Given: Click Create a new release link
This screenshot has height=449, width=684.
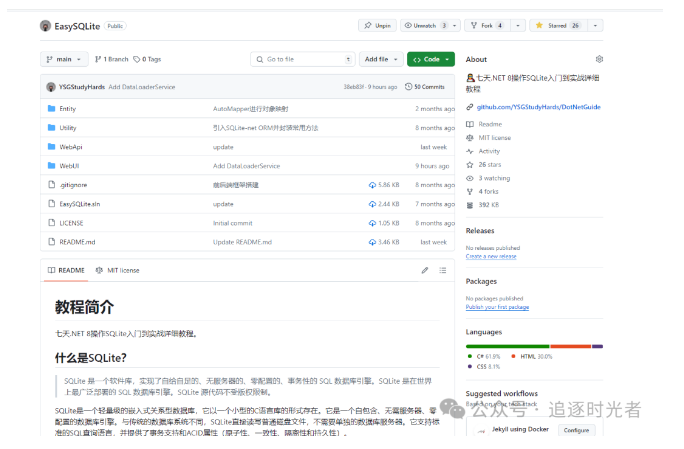Looking at the screenshot, I should [x=491, y=257].
